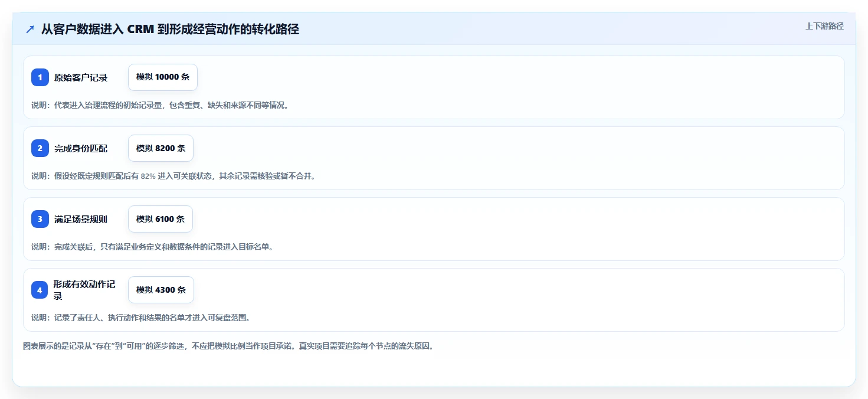
Task: Select the 模拟 4300 条 value chip
Action: pos(161,290)
